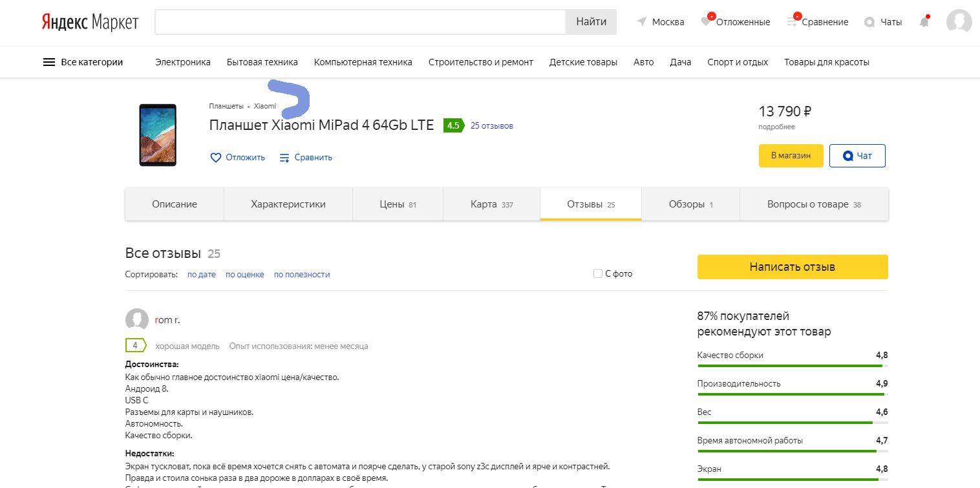Click the search input field
Image resolution: width=980 pixels, height=488 pixels.
360,22
